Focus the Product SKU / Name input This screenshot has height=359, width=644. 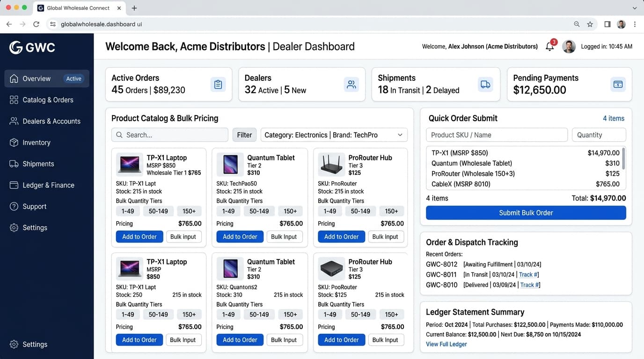(x=497, y=135)
